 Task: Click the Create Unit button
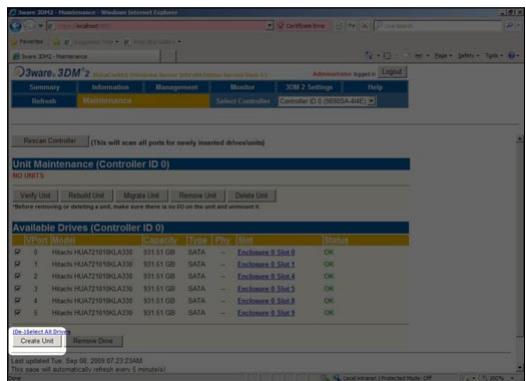37,341
